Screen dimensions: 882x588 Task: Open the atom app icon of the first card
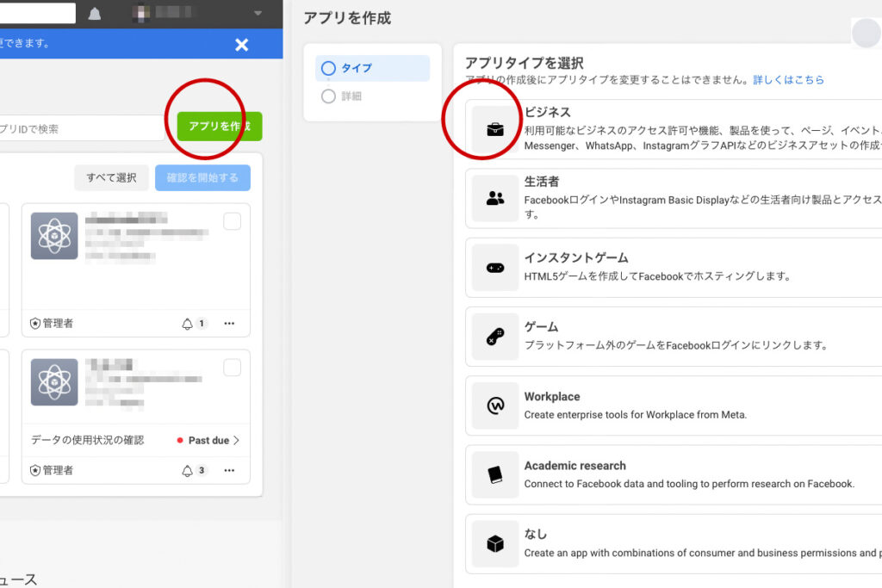pos(54,236)
